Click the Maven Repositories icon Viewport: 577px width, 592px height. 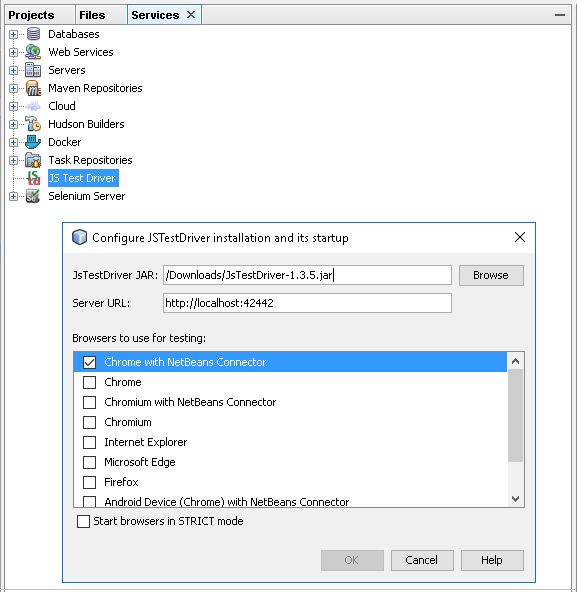[33, 88]
